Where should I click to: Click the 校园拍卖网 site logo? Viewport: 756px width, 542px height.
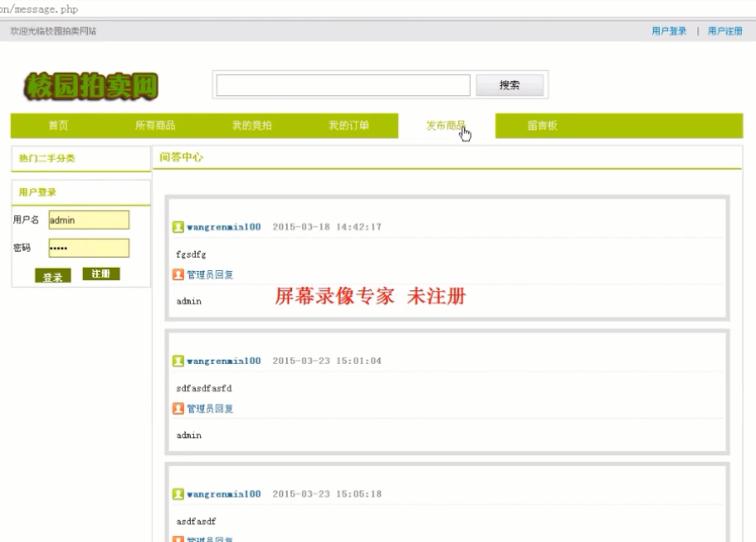coord(90,87)
